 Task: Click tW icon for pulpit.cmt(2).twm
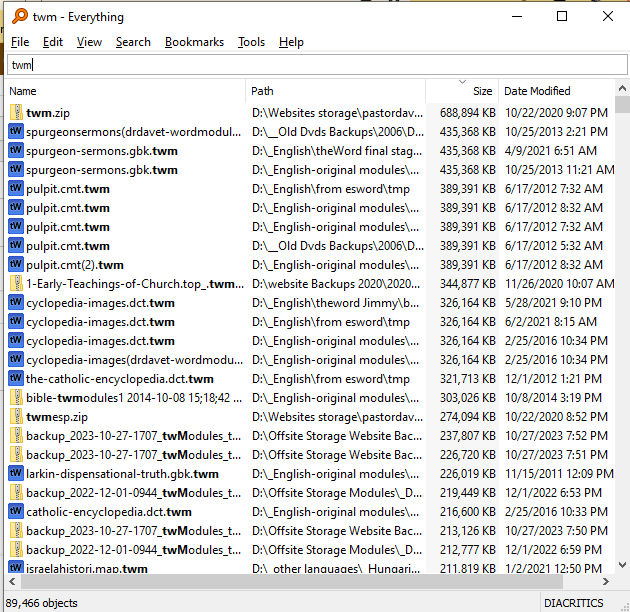(16, 264)
